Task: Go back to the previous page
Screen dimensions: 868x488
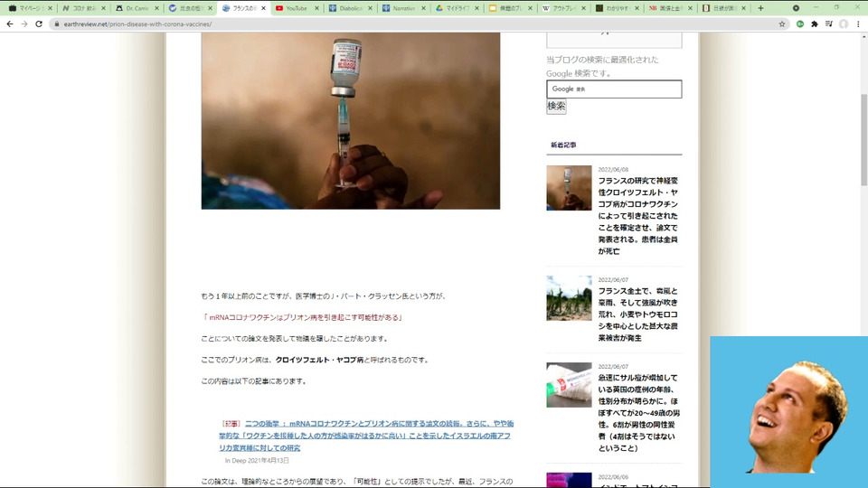Action: pyautogui.click(x=10, y=23)
